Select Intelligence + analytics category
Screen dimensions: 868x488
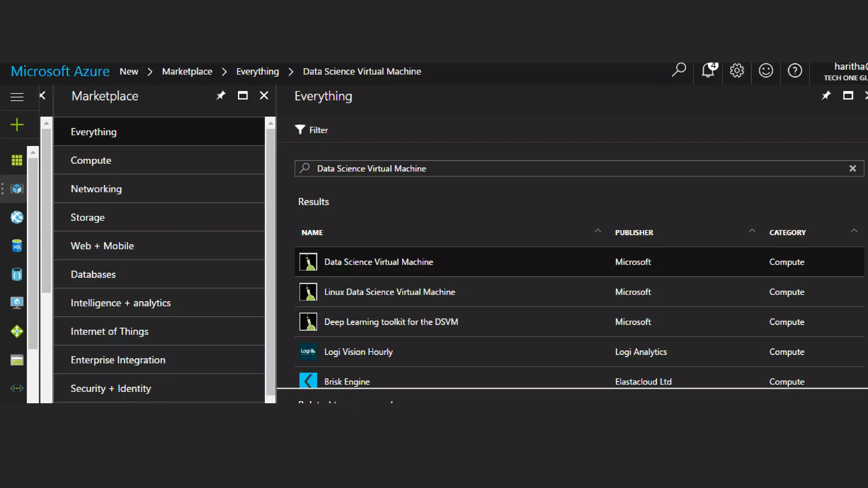[x=120, y=303]
